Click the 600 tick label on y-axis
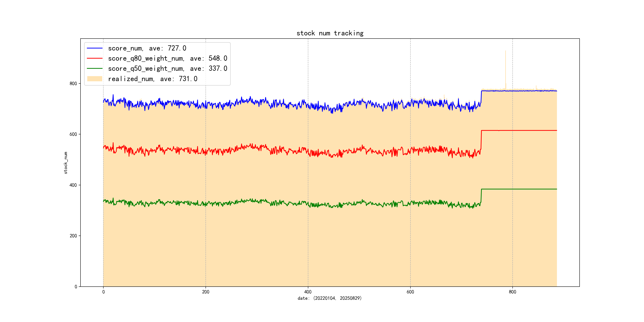The image size is (644, 322). coord(73,134)
